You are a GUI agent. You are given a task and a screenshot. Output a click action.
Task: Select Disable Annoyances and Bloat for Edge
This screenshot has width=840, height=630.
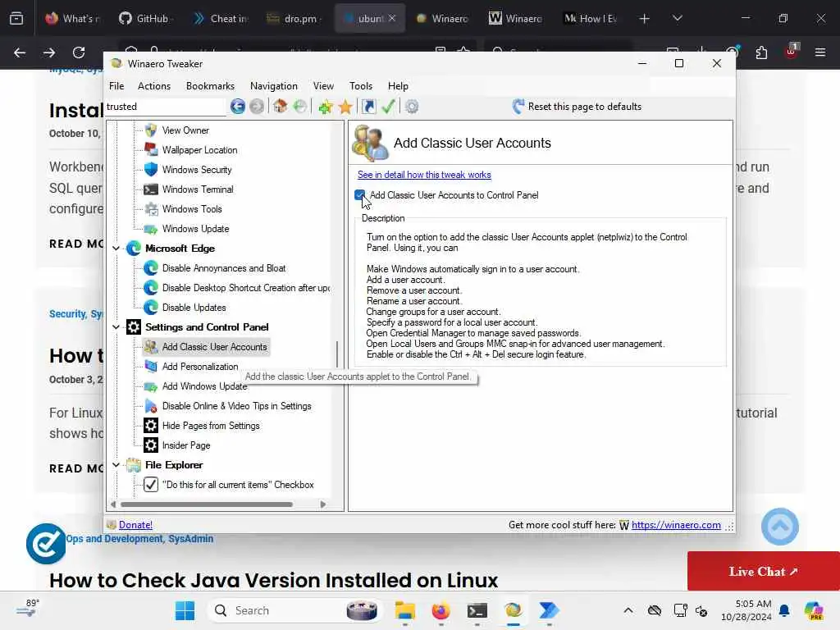[x=224, y=268]
